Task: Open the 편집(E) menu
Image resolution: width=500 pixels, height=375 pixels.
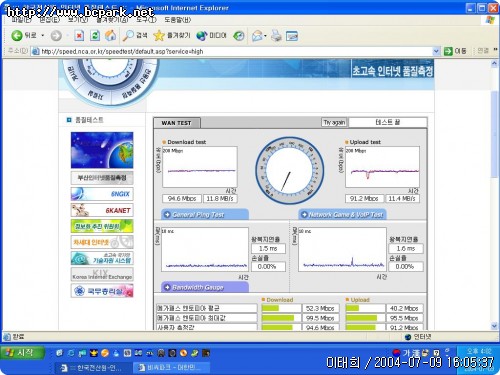Action: (49, 20)
